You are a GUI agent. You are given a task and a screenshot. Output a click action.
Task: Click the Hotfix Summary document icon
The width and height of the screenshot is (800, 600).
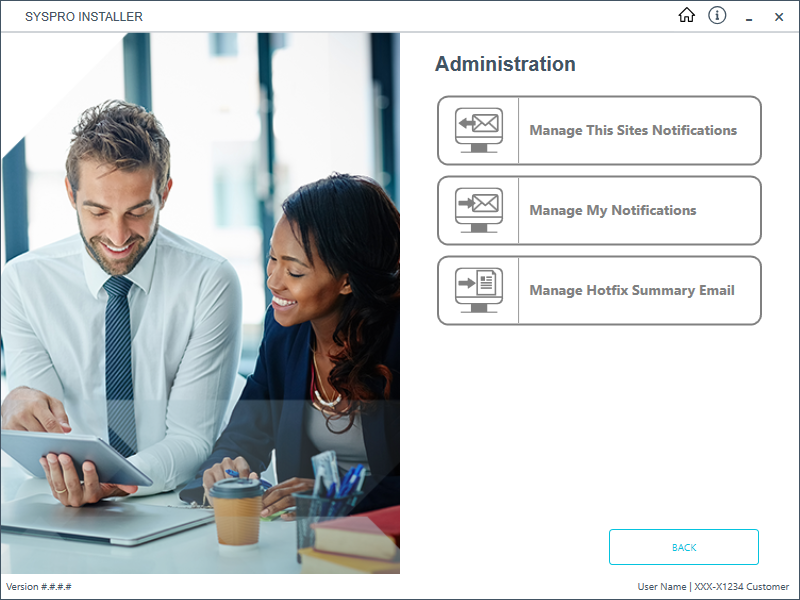[x=479, y=290]
